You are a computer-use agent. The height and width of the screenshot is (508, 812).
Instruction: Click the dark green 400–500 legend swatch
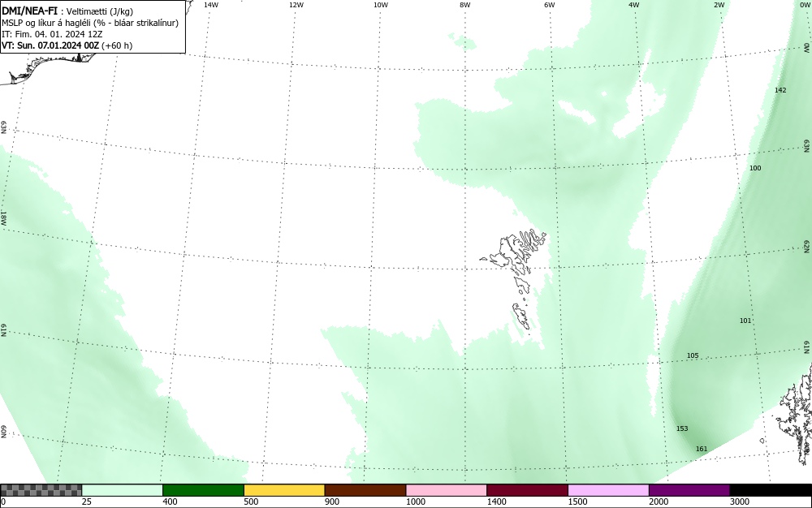point(203,490)
